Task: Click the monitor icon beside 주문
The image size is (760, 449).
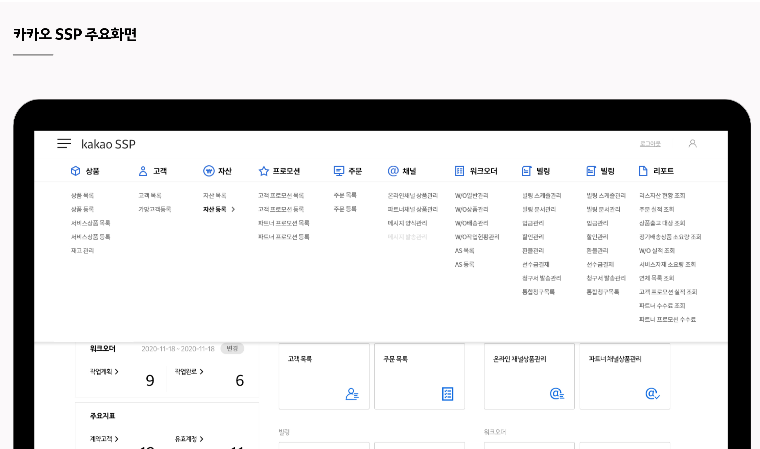Action: 339,171
